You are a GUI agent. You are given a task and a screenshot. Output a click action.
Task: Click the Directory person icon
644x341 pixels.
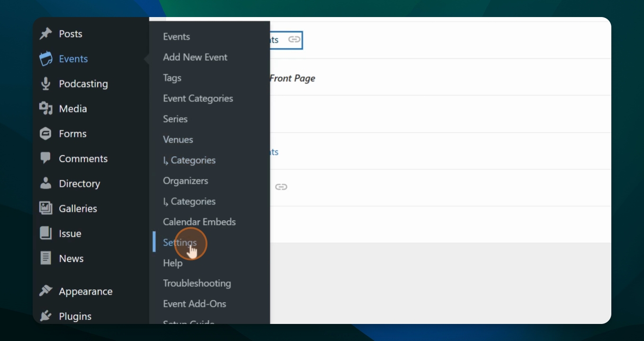pyautogui.click(x=46, y=183)
